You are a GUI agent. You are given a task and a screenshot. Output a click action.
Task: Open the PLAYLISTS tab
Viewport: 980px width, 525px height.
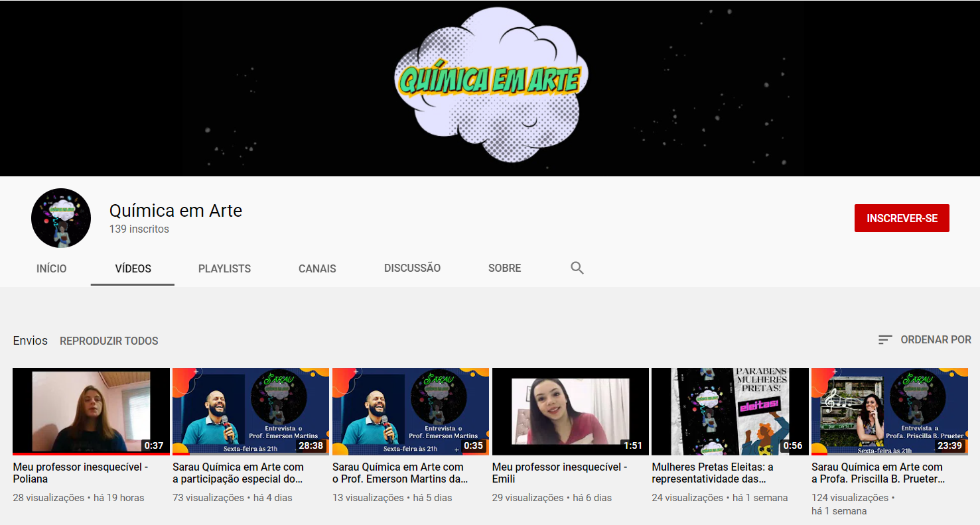click(224, 268)
